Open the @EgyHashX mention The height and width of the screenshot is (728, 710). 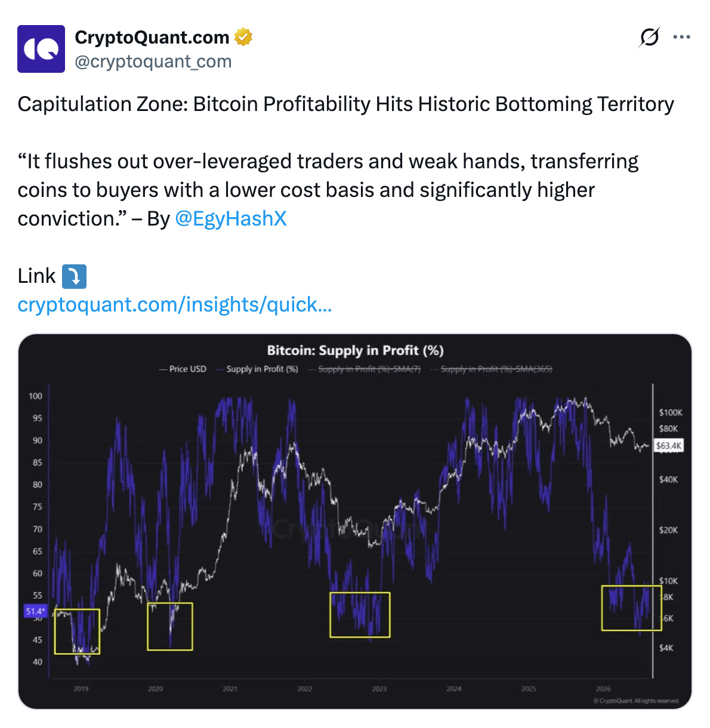(x=231, y=218)
